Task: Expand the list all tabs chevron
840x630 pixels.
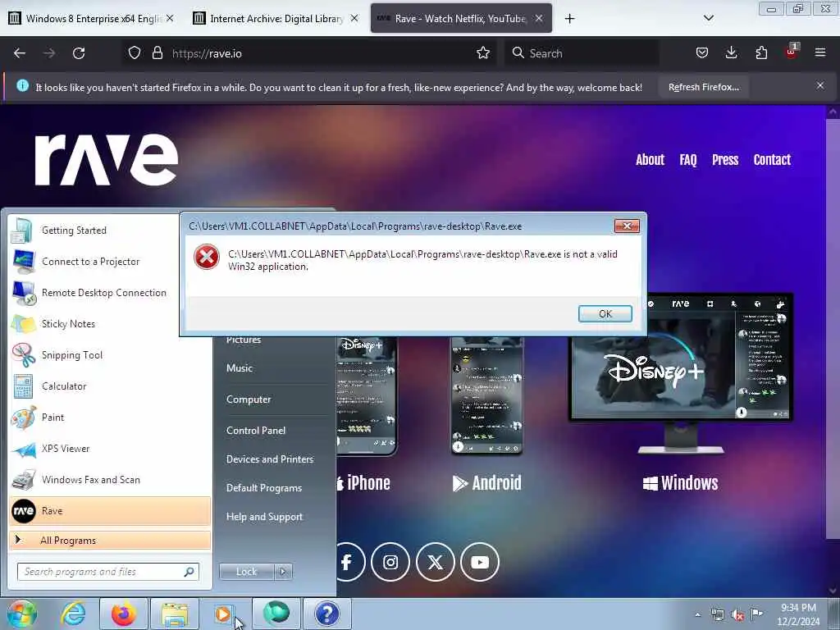Action: 708,18
